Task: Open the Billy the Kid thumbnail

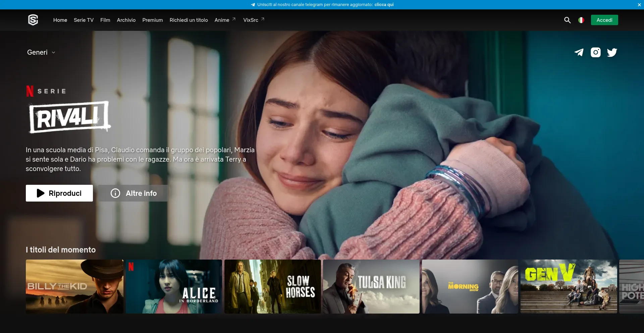Action: [74, 286]
